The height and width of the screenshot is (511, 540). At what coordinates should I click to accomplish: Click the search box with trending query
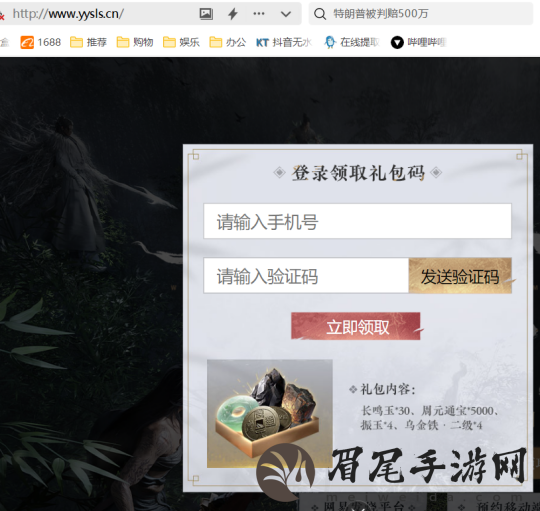coord(421,14)
